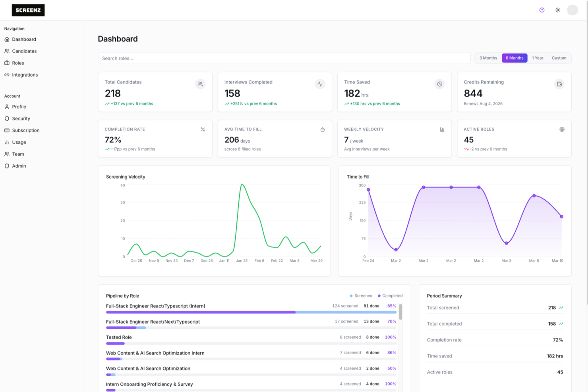Click the Screening Velocity chart peak near Jan 25
Screen dimensions: 588x392
pyautogui.click(x=242, y=185)
